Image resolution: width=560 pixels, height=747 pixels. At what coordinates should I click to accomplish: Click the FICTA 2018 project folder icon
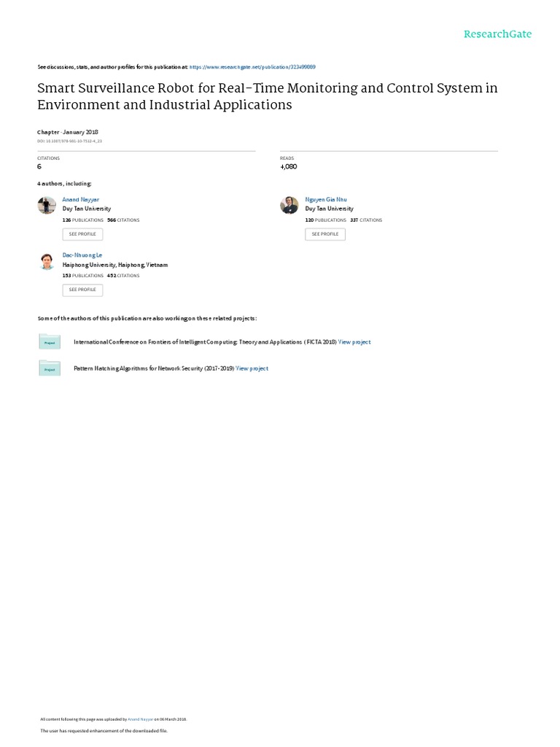point(50,341)
